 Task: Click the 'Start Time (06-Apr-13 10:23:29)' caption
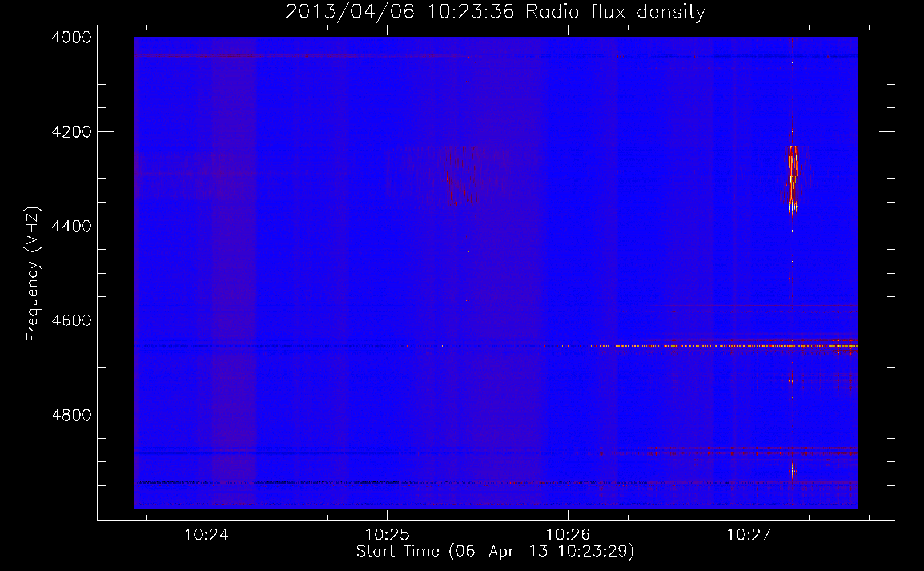point(495,552)
